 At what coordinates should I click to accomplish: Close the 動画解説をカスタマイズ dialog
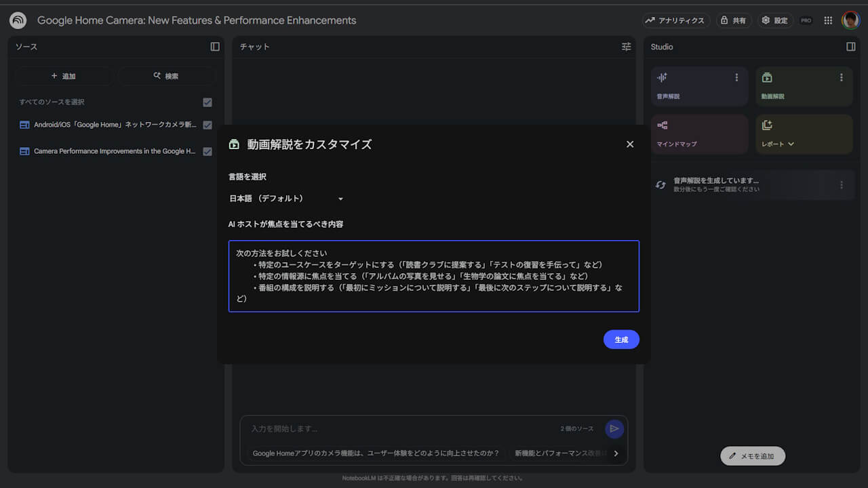[x=630, y=144]
